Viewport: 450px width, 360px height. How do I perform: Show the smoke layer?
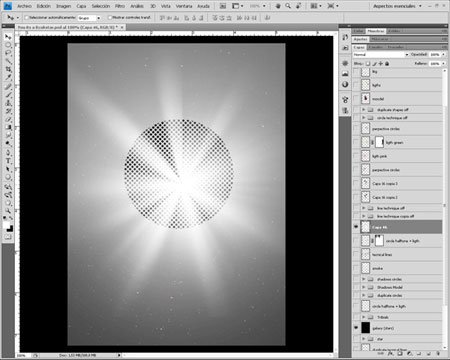click(x=356, y=268)
